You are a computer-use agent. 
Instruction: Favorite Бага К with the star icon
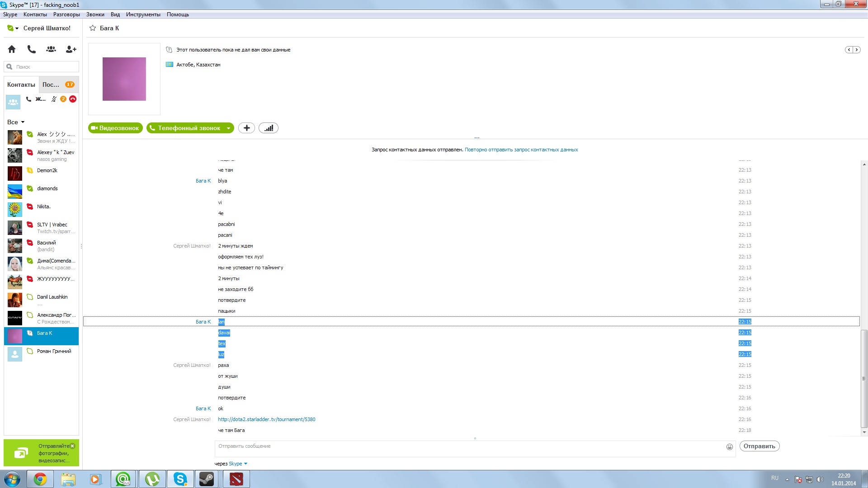click(x=93, y=28)
